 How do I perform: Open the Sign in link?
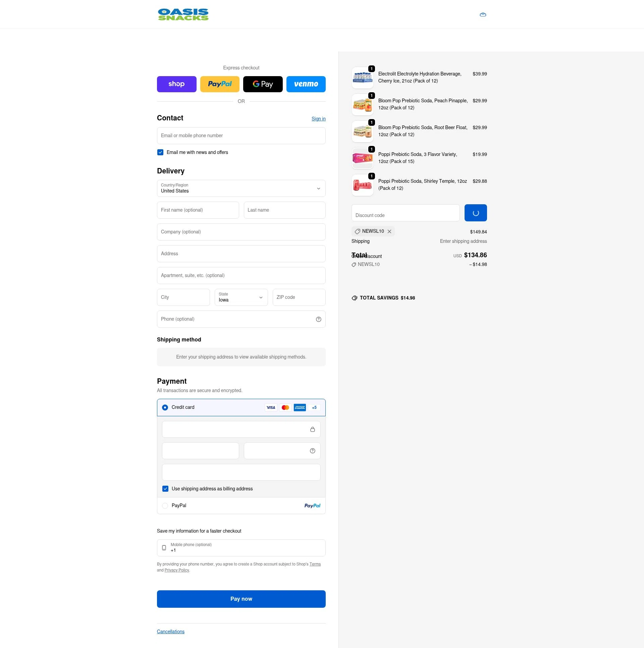pos(318,119)
